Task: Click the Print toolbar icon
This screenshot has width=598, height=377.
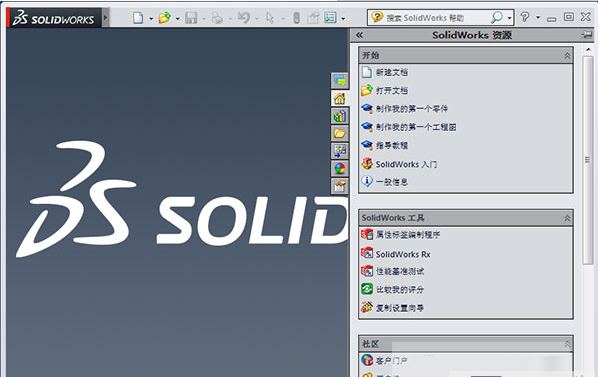Action: 217,18
